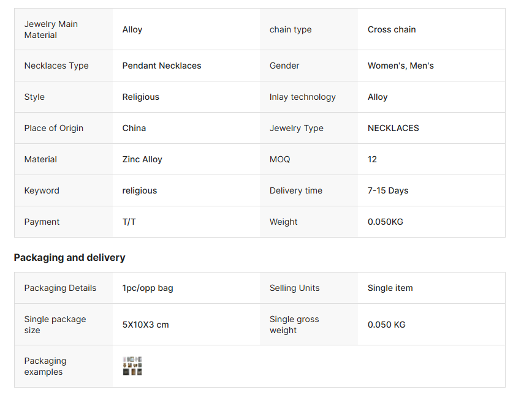Screen dimensions: 532x395
Task: Select the 'Pendant Necklaces' value text
Action: click(x=162, y=66)
